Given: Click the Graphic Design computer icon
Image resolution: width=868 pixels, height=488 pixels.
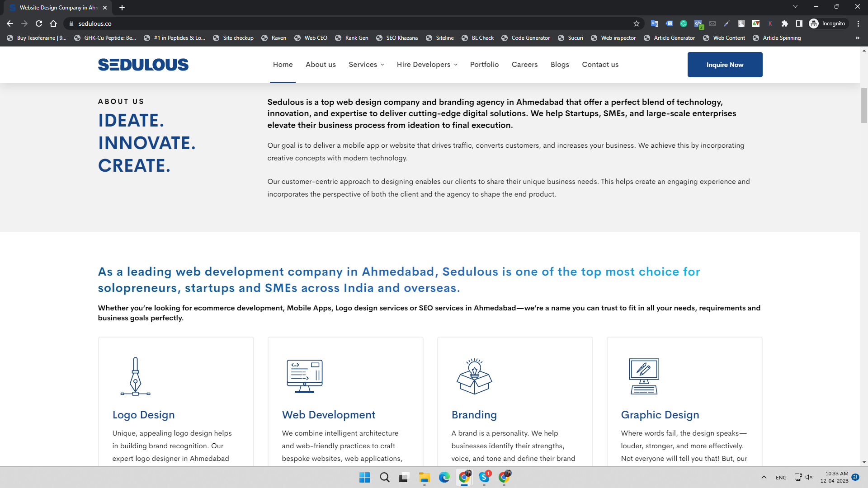Looking at the screenshot, I should (644, 376).
